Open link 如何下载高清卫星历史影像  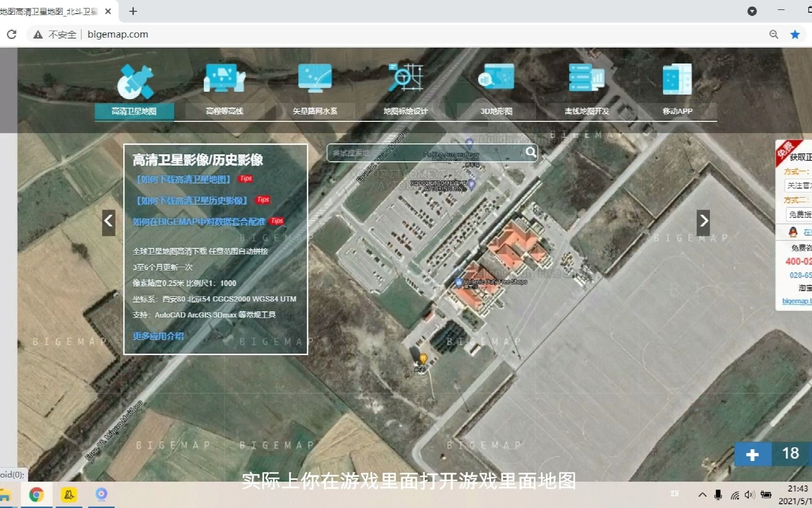(x=192, y=200)
